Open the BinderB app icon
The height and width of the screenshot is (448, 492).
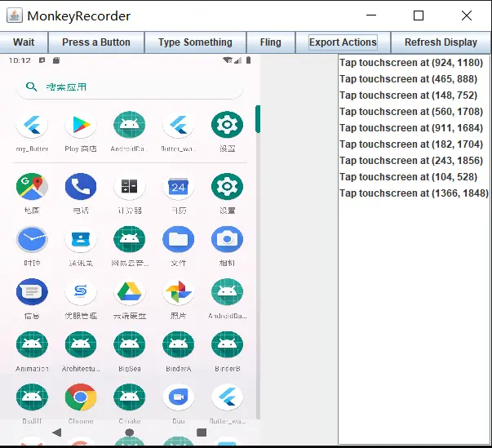(227, 344)
